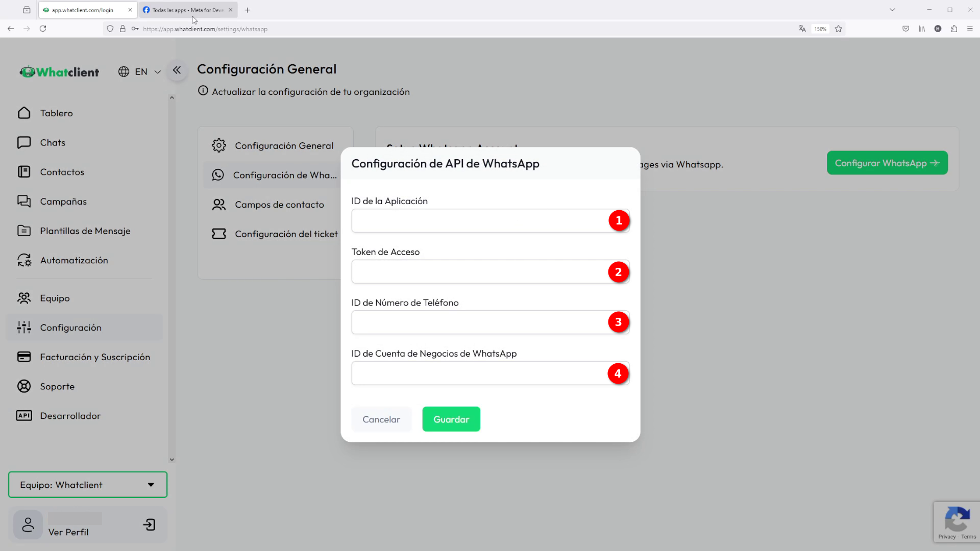The width and height of the screenshot is (980, 551).
Task: Switch to Meta for Developers browser tab
Action: (188, 10)
